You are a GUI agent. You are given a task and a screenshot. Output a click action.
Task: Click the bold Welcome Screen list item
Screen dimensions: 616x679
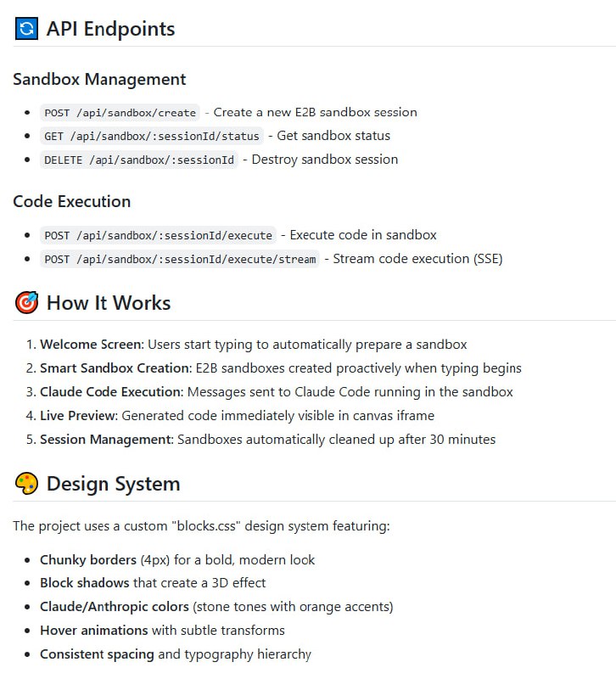(92, 345)
